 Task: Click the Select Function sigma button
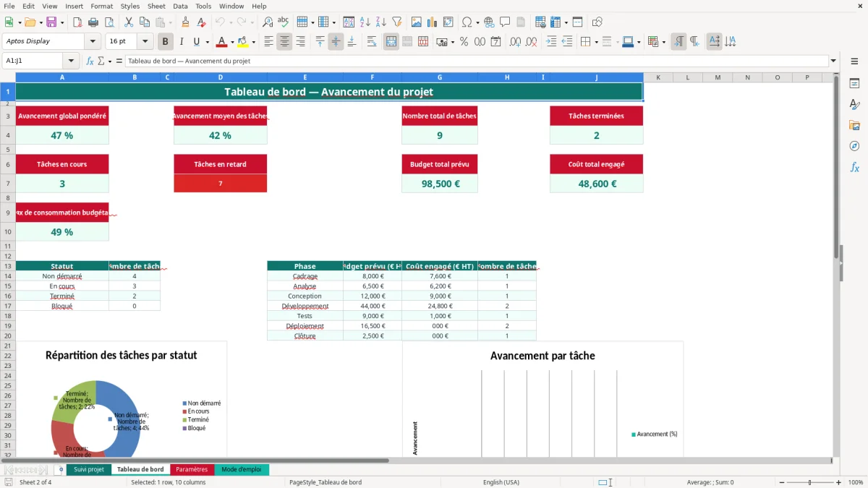[101, 61]
